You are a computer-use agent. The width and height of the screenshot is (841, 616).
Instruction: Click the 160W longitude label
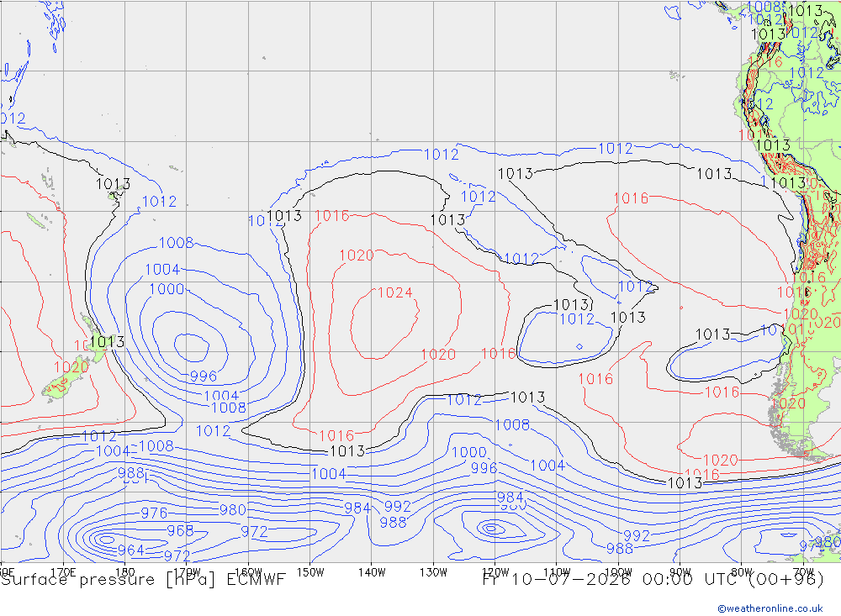248,572
